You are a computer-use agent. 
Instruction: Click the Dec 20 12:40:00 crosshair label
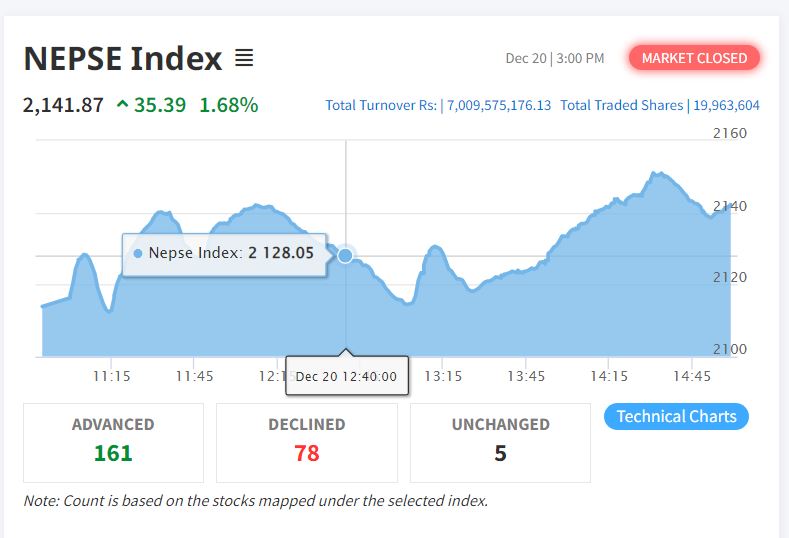pos(346,376)
